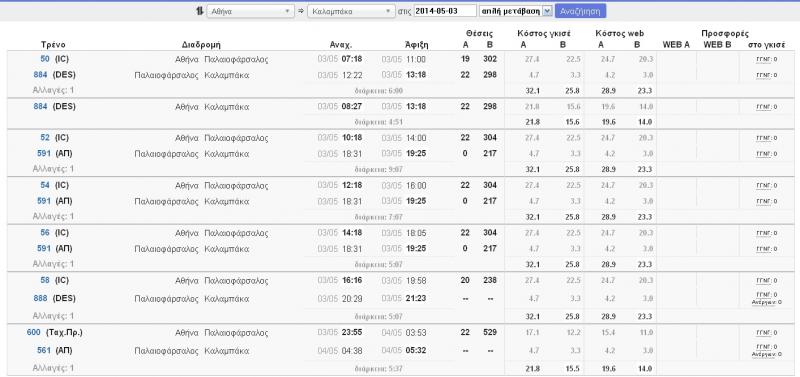800x377 pixels.
Task: Open the origin station dropdown showing Αθήνα
Action: click(251, 11)
